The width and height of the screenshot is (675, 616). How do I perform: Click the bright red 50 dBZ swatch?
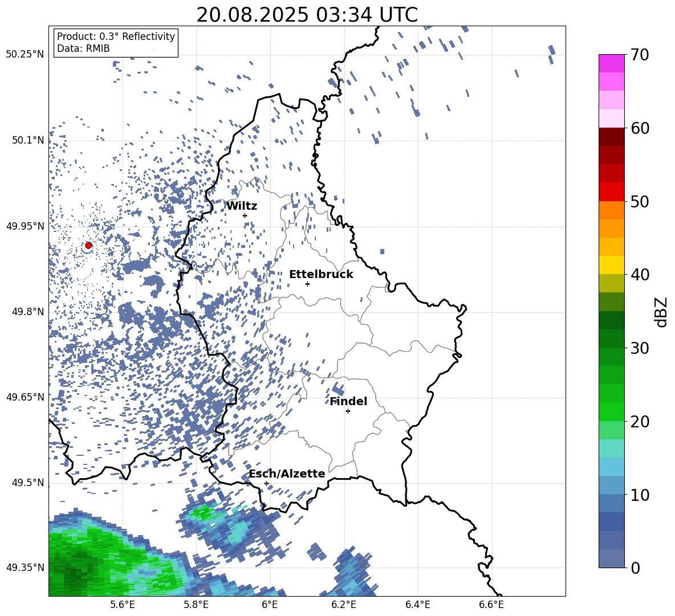611,192
